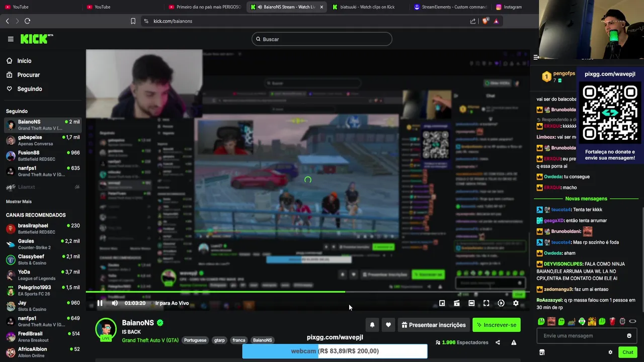The height and width of the screenshot is (362, 644).
Task: Open video player settings gear
Action: [516, 303]
